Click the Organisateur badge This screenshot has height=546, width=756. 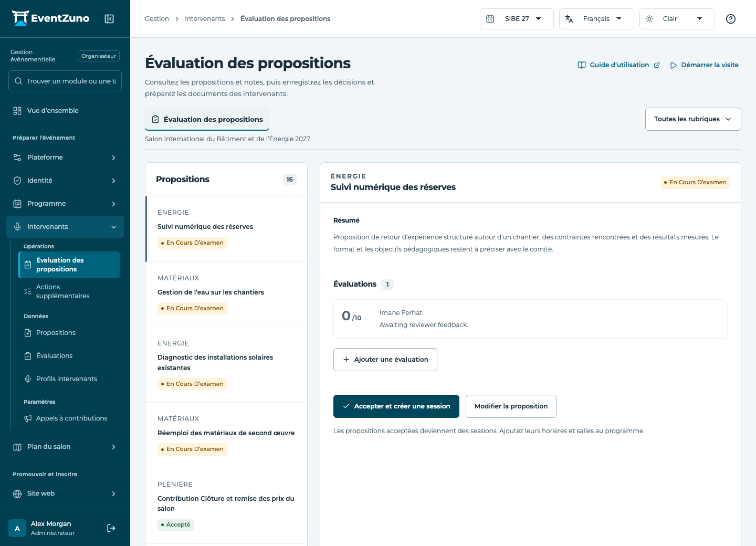(99, 56)
